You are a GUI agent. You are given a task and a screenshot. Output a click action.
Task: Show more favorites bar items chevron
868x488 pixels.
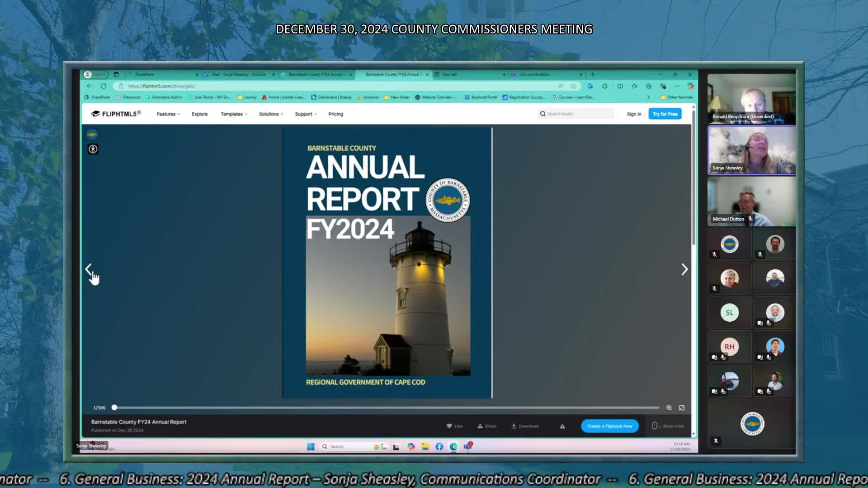tap(648, 97)
